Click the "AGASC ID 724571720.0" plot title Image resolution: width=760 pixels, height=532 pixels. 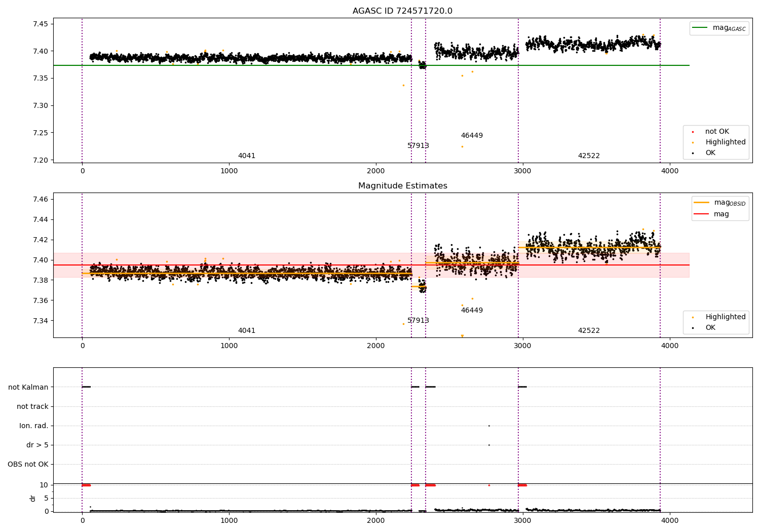[402, 11]
